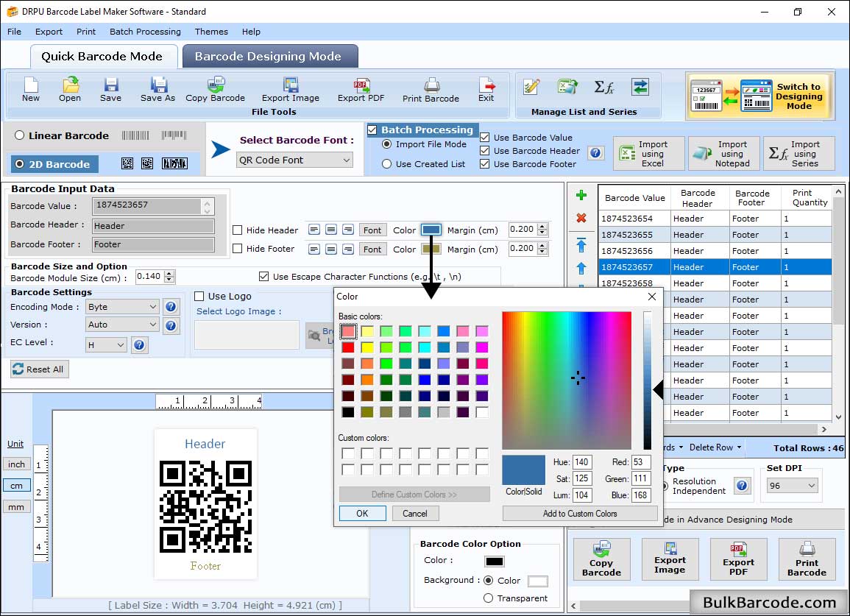Toggle Use Barcode Footer checkbox
Image resolution: width=850 pixels, height=616 pixels.
tap(485, 164)
